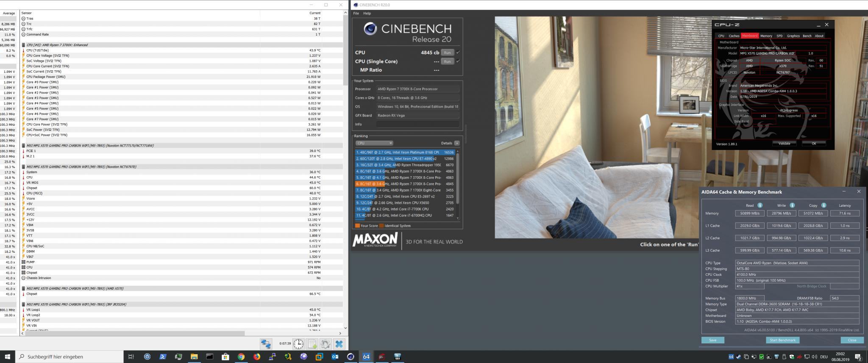The width and height of the screenshot is (868, 363).
Task: Collapse the CPU [#0] AMD Ryzen 7 3700X group
Action: click(x=23, y=45)
